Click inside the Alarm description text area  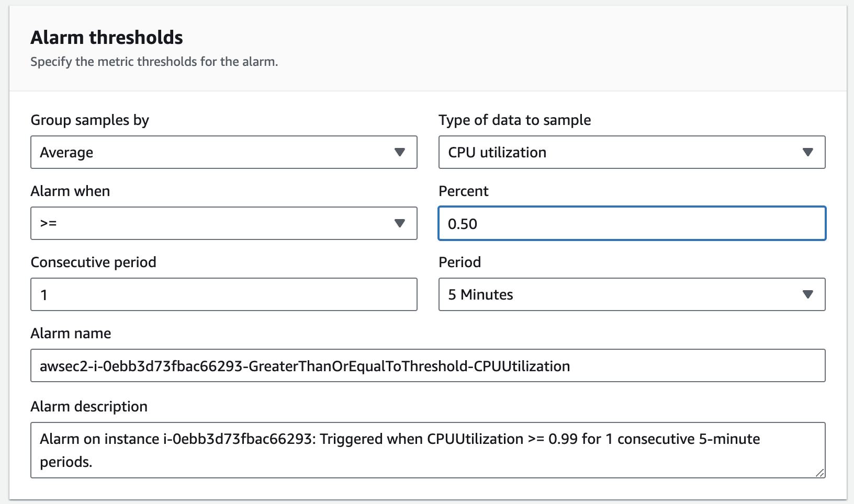pos(428,450)
